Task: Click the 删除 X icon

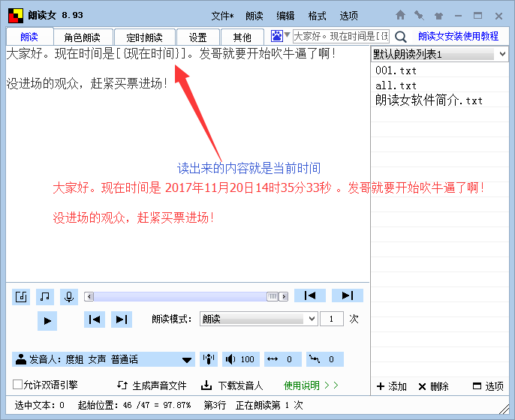Action: coord(423,386)
